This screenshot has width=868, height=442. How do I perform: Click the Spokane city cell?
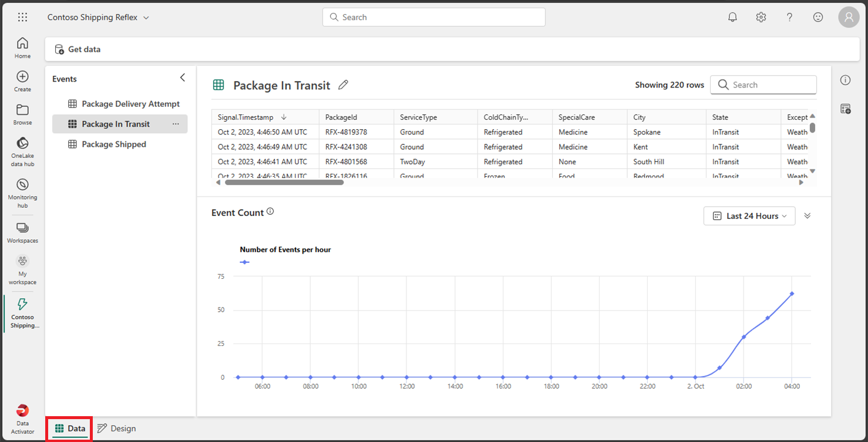tap(667, 132)
